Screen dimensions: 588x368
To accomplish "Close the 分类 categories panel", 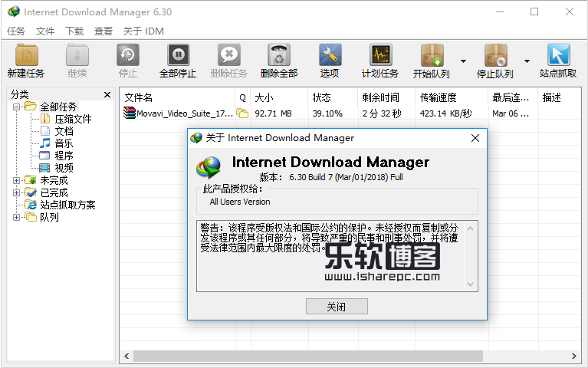I will point(107,95).
